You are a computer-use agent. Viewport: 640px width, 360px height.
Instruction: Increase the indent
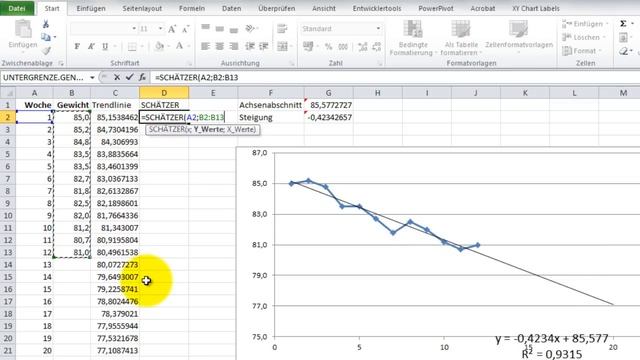264,47
